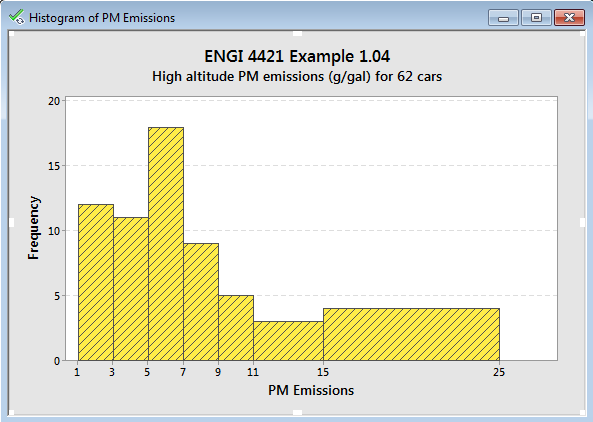
Task: Click the wide histogram bar from 15 to 25
Action: (x=411, y=334)
